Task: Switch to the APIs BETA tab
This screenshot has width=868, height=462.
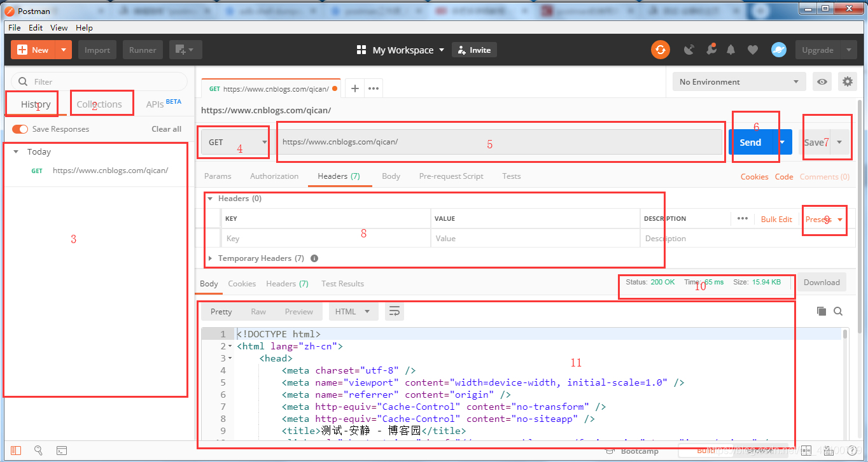Action: coord(164,104)
